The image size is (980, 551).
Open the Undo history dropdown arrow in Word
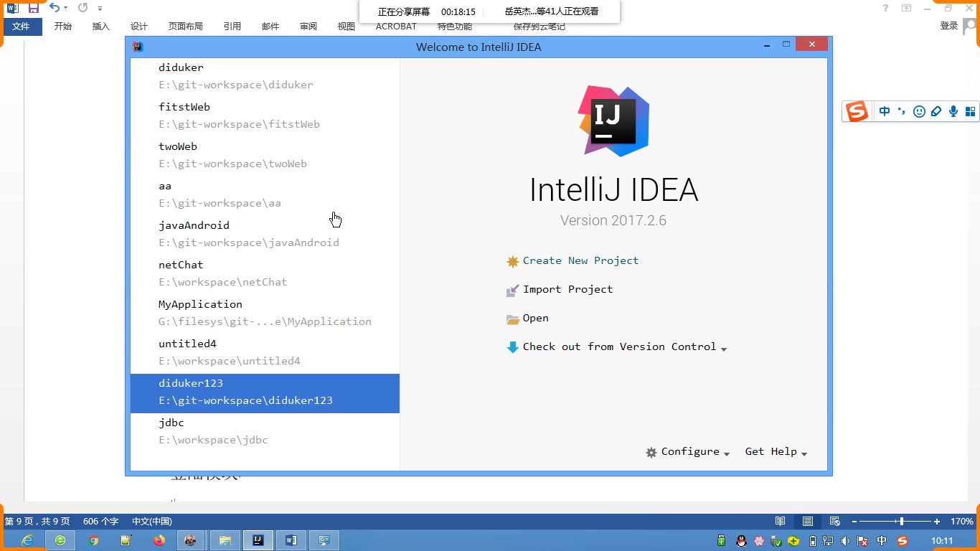coord(65,8)
